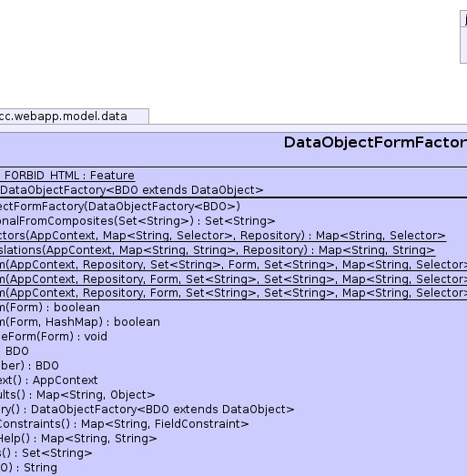The width and height of the screenshot is (467, 476).
Task: Select the ext() : AppContext method
Action: (x=49, y=380)
